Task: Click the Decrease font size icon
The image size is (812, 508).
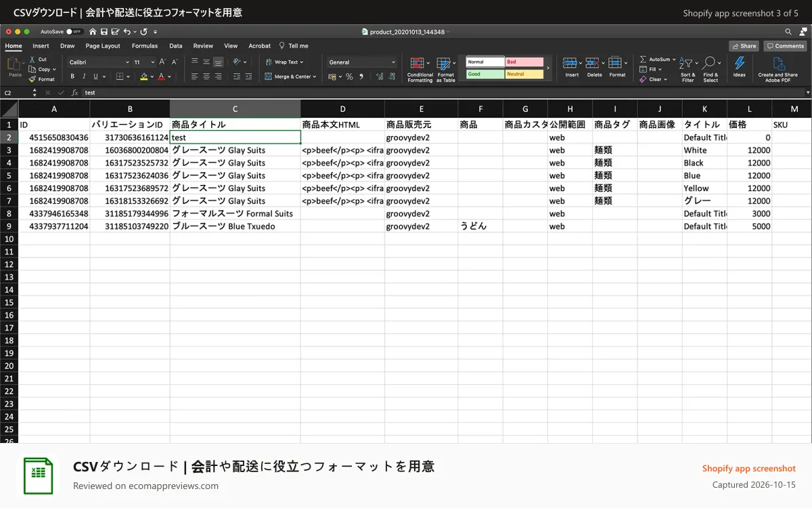Action: coord(174,62)
